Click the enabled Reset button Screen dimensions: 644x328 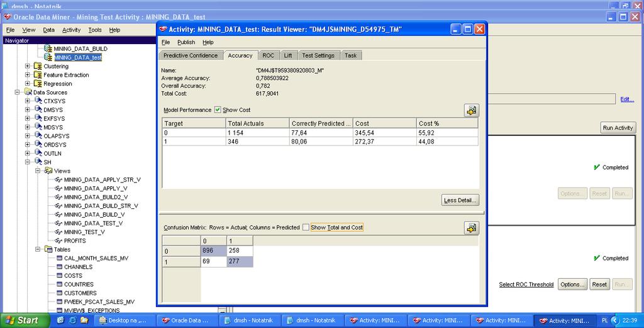point(599,285)
